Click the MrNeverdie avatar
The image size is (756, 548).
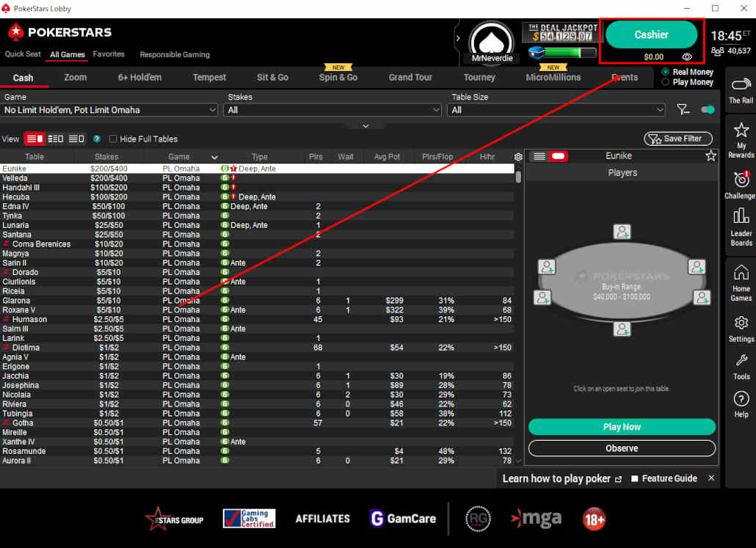(x=491, y=43)
